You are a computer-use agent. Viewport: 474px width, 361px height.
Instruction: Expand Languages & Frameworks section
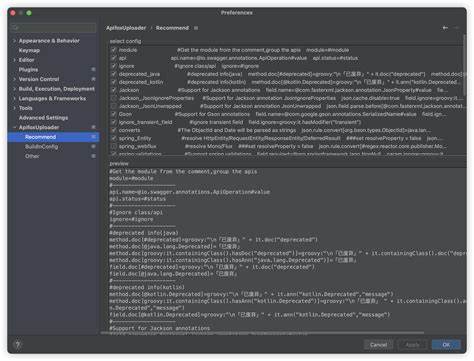[x=14, y=99]
